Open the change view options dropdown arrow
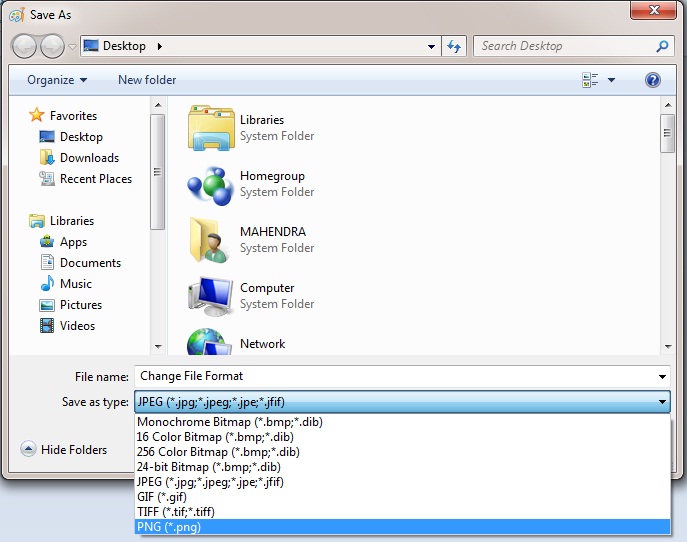 click(x=611, y=80)
